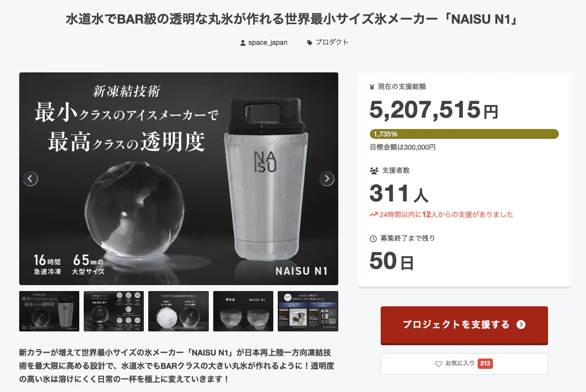Advance to the next carousel image
Screen dimensions: 586x392
327,179
